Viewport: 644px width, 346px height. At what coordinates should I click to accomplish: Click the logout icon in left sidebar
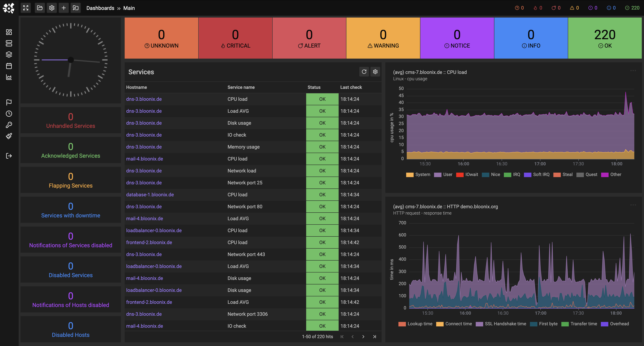click(9, 156)
